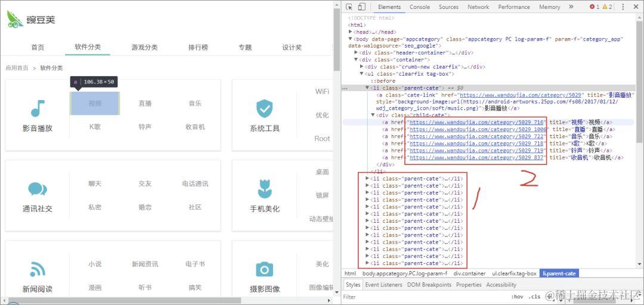This screenshot has height=305, width=644.
Task: Open the K歌 subcategory link
Action: click(x=95, y=126)
